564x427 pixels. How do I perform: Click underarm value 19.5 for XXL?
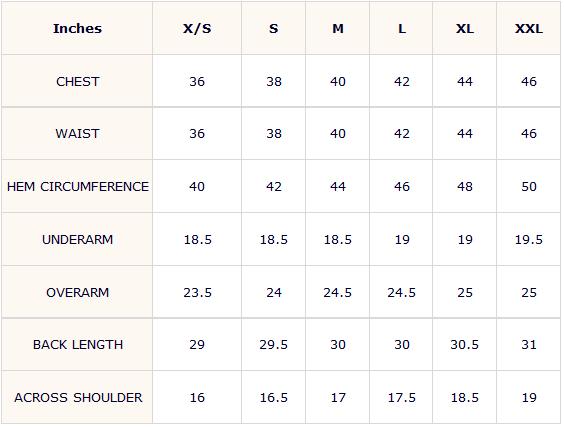(x=529, y=240)
